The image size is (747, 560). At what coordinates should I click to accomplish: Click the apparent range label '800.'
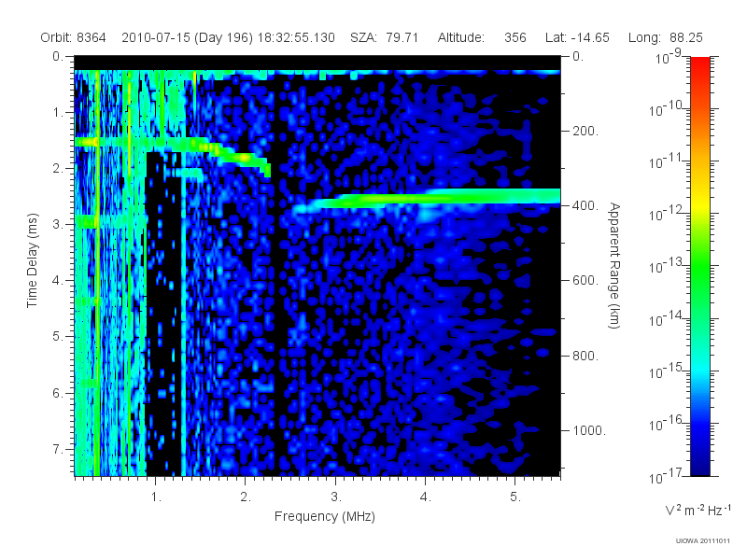point(585,356)
